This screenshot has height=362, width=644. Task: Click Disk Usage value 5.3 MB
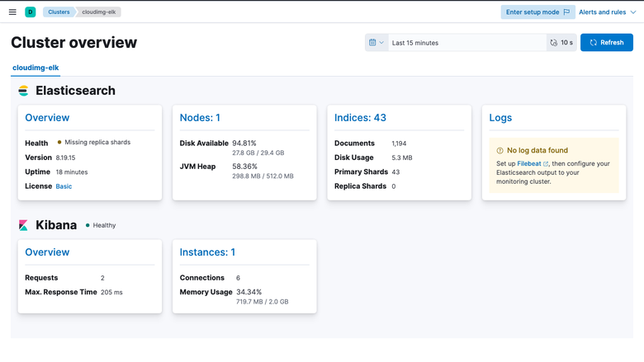pos(402,157)
